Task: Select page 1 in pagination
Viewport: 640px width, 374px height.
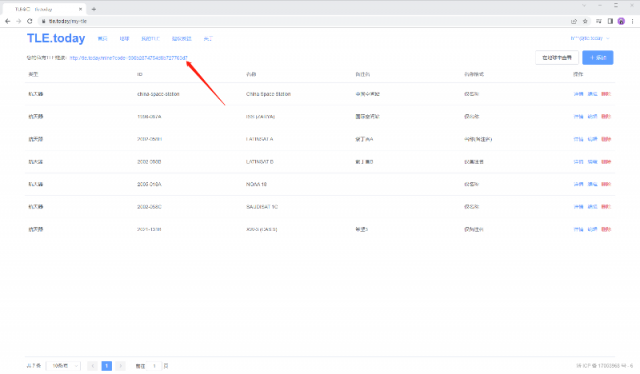Action: pos(107,366)
